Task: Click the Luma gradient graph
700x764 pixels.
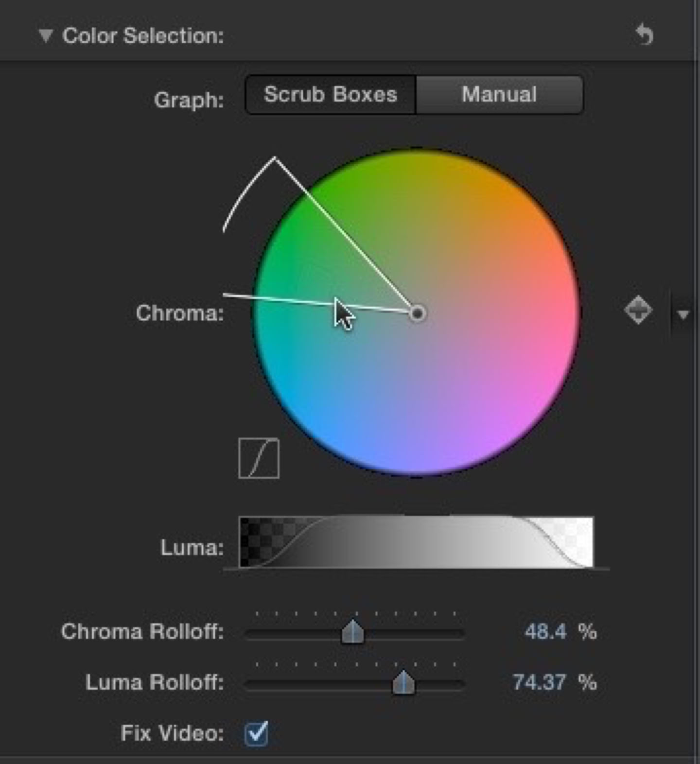Action: [416, 542]
